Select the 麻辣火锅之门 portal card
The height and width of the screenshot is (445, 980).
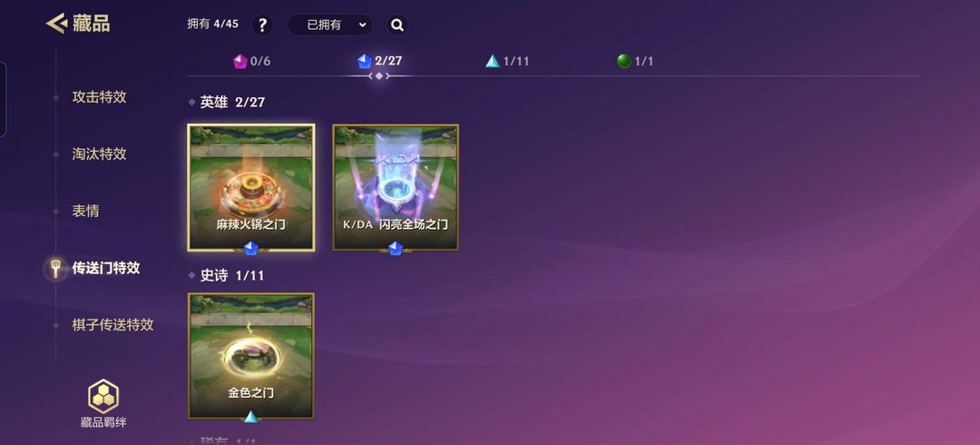coord(251,188)
